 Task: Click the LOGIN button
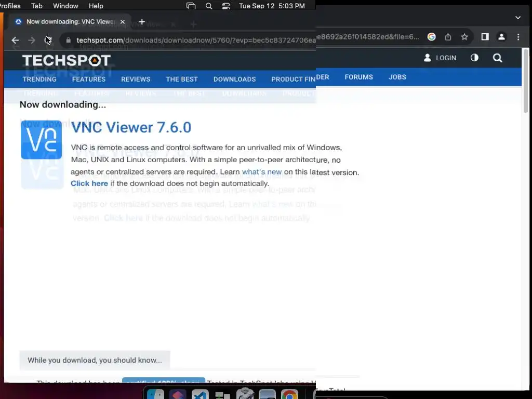click(x=440, y=58)
